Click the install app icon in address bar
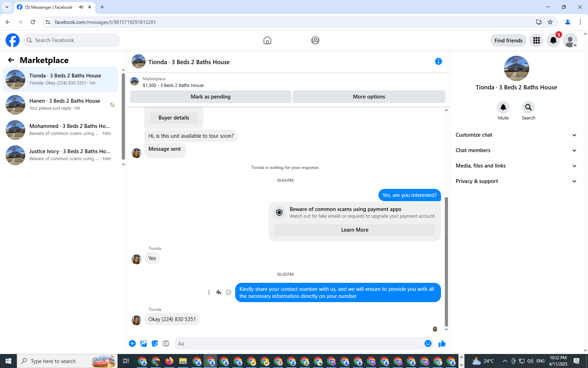Image resolution: width=588 pixels, height=368 pixels. pyautogui.click(x=539, y=22)
